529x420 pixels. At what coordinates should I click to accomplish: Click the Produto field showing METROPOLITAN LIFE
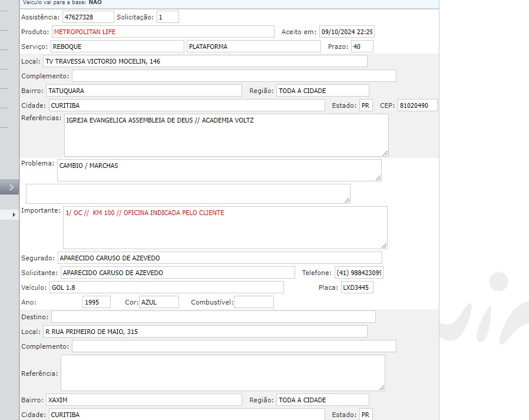pyautogui.click(x=163, y=32)
